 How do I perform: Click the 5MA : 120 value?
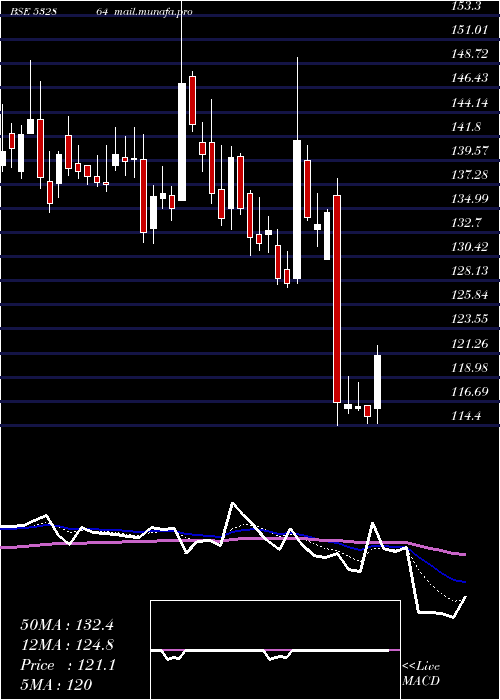coord(56,685)
